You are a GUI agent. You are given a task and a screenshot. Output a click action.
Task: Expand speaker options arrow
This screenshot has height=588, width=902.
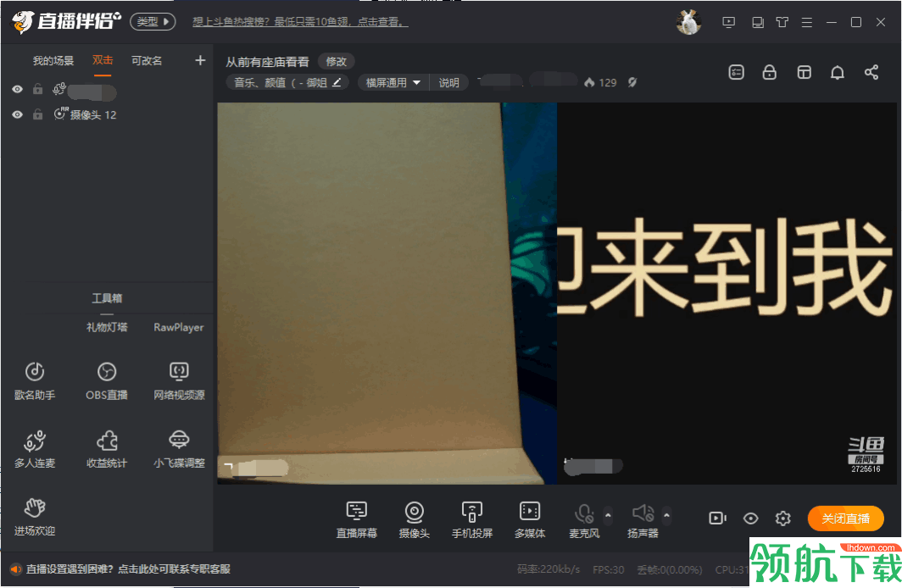pos(666,515)
